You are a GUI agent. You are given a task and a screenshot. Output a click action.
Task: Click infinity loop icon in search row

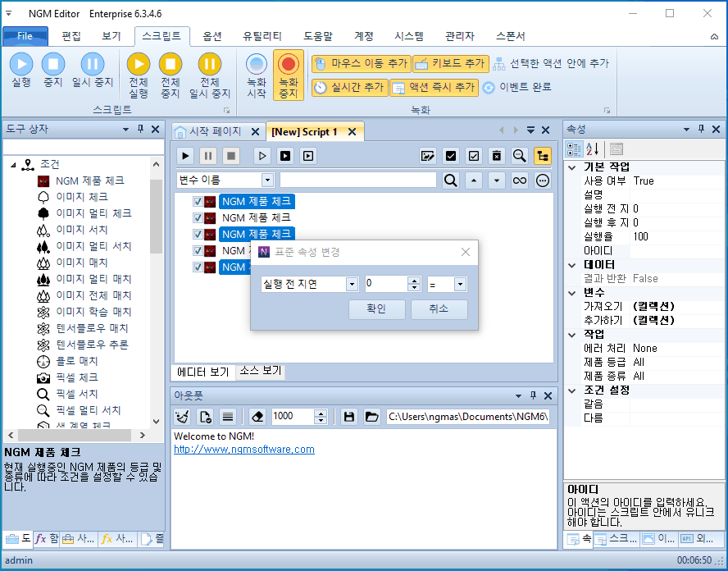coord(520,180)
